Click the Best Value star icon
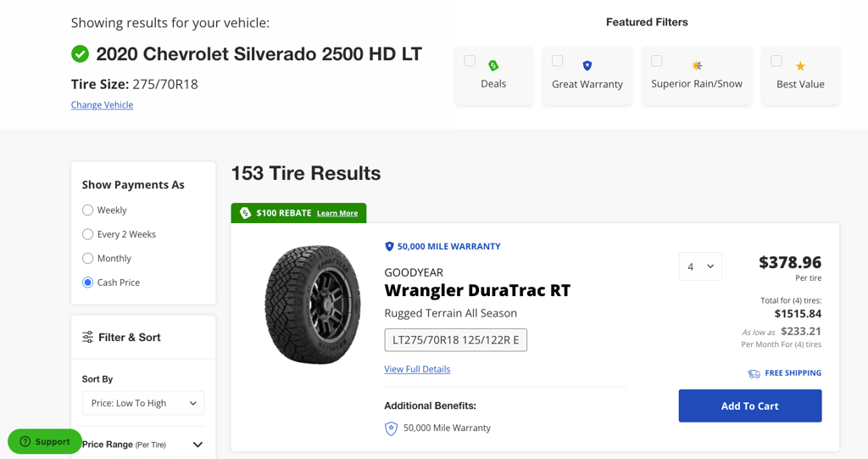The image size is (868, 459). [x=800, y=66]
